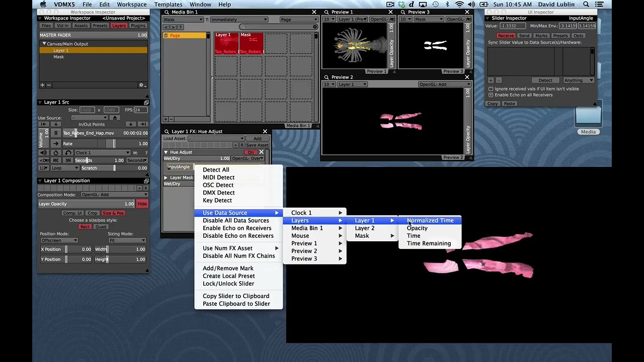Viewport: 644px width, 362px height.
Task: Click the Add button beside Load Asset
Action: pyautogui.click(x=257, y=139)
